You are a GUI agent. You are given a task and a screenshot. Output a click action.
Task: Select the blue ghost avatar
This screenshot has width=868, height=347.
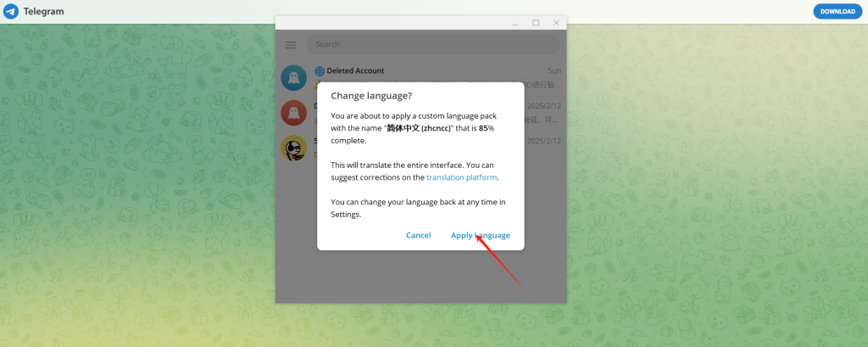pyautogui.click(x=294, y=77)
